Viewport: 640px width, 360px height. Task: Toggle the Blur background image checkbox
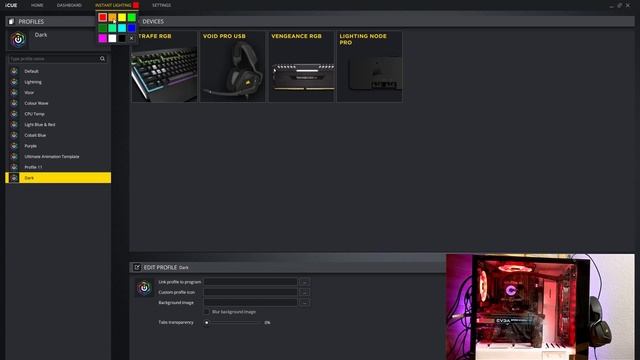pyautogui.click(x=207, y=312)
